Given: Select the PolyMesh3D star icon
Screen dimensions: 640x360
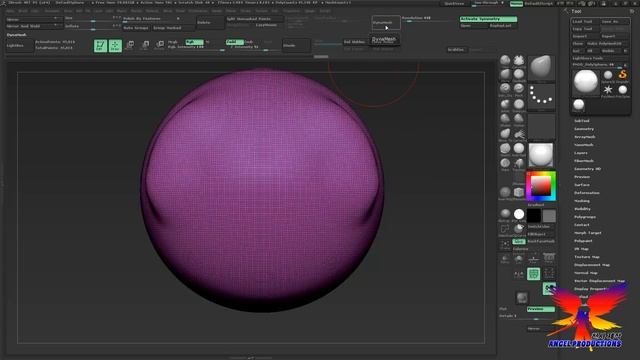Looking at the screenshot, I should click(608, 90).
